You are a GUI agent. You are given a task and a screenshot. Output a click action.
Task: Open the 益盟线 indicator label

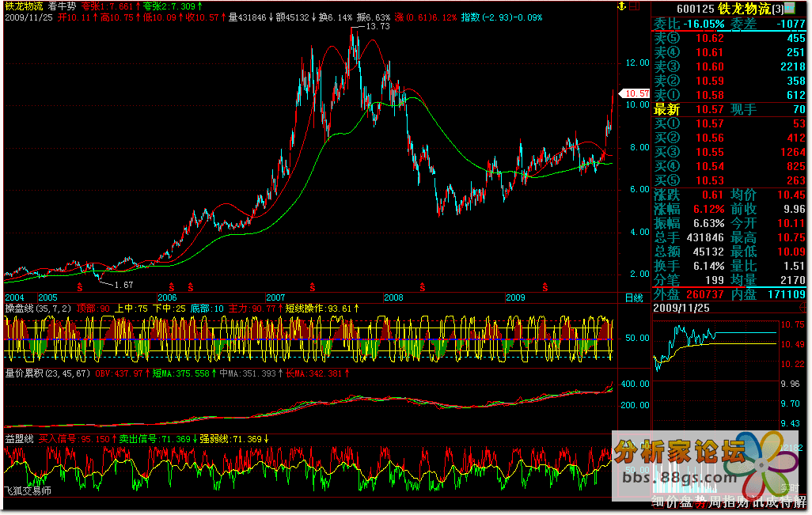coord(19,438)
